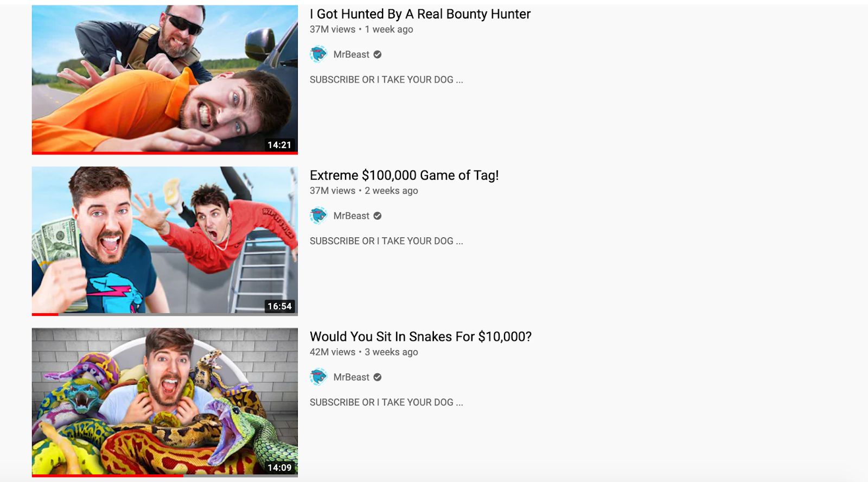Open MrBeast avatar beside Bounty Hunter video
The width and height of the screenshot is (868, 482).
(x=318, y=54)
